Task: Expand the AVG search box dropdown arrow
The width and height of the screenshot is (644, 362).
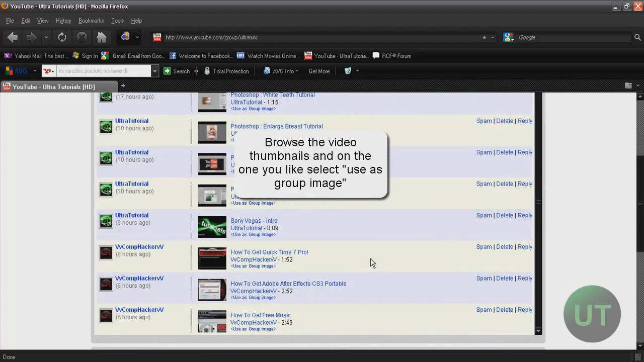Action: 155,71
